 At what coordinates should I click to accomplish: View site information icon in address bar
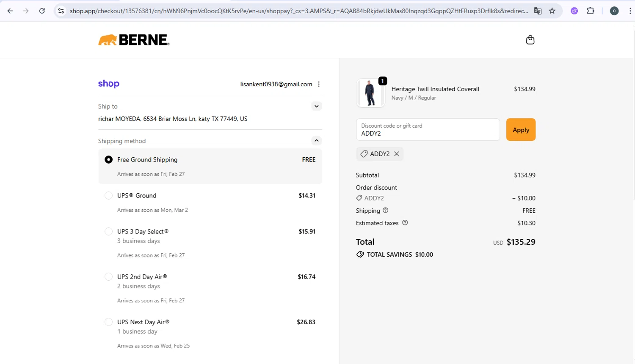[x=61, y=11]
